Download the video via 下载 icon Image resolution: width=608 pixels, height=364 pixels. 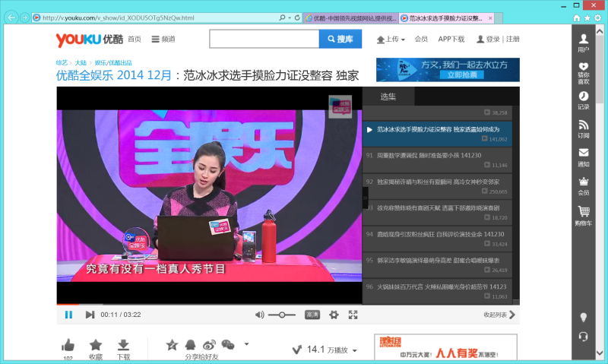(123, 344)
